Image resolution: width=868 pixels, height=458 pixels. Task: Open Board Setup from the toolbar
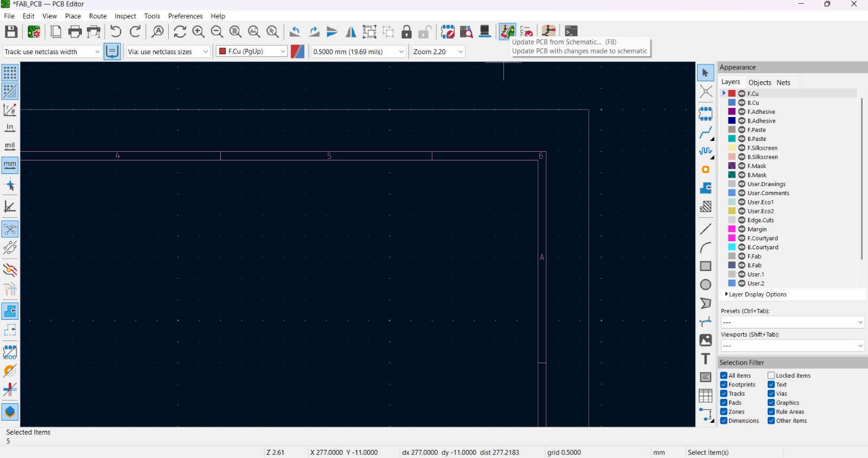pos(34,32)
